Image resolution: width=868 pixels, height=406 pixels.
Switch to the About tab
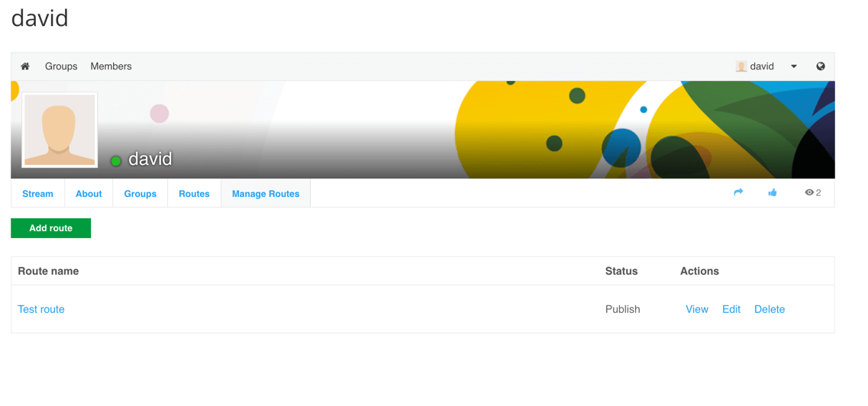coord(89,194)
